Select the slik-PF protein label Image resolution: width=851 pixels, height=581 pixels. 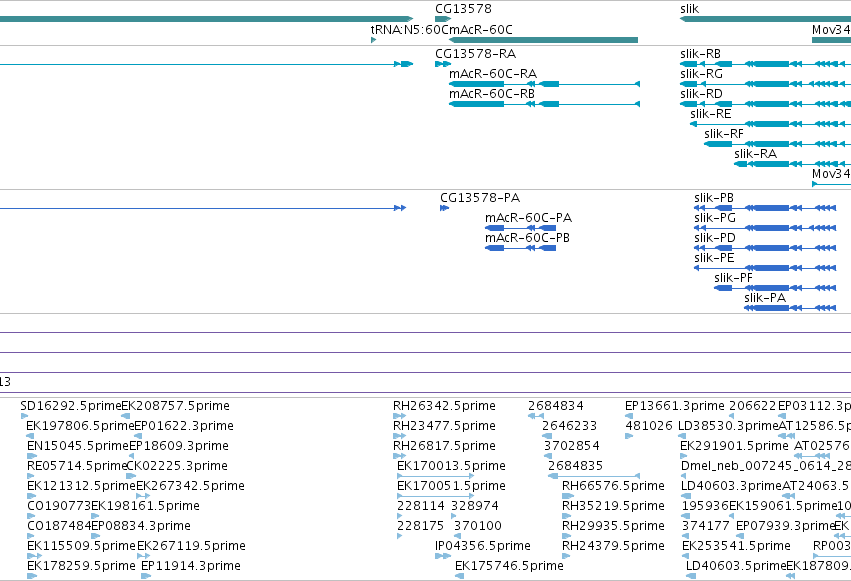click(x=733, y=278)
